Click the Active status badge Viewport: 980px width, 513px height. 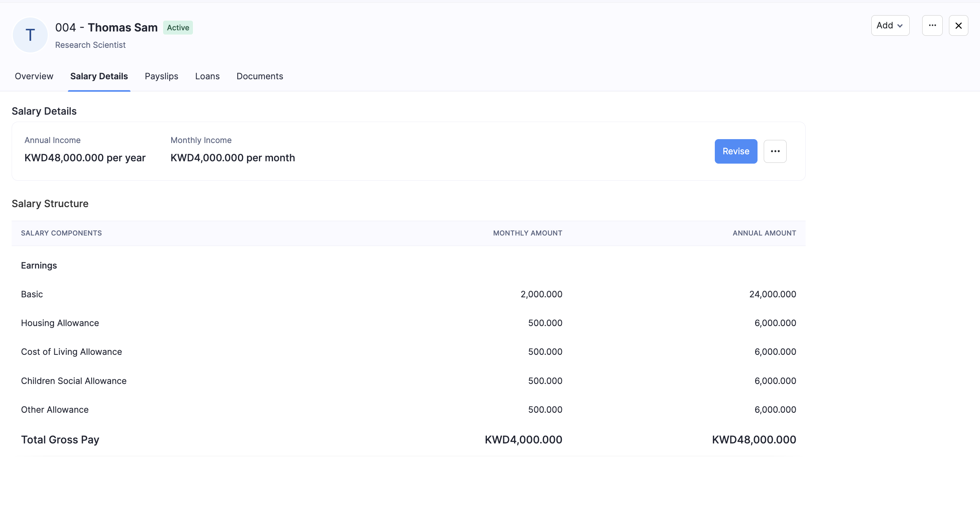pyautogui.click(x=178, y=28)
